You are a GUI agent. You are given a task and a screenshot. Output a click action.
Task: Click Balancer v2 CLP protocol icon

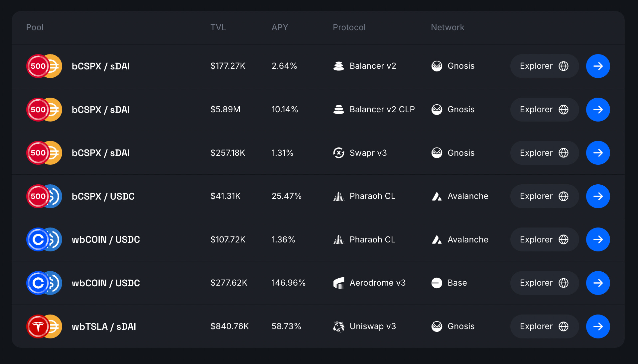(338, 110)
